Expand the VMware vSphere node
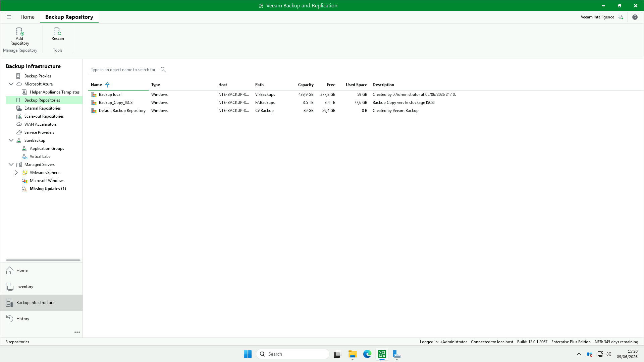Viewport: 644px width, 362px height. point(16,173)
